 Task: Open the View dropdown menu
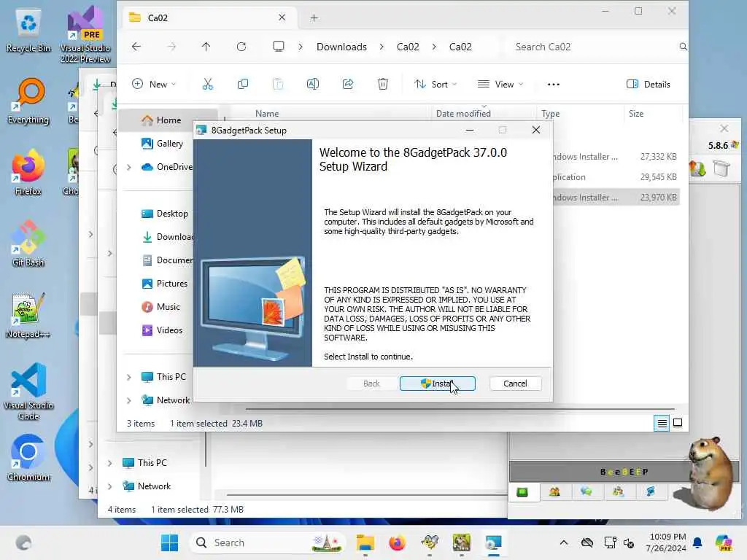point(500,85)
